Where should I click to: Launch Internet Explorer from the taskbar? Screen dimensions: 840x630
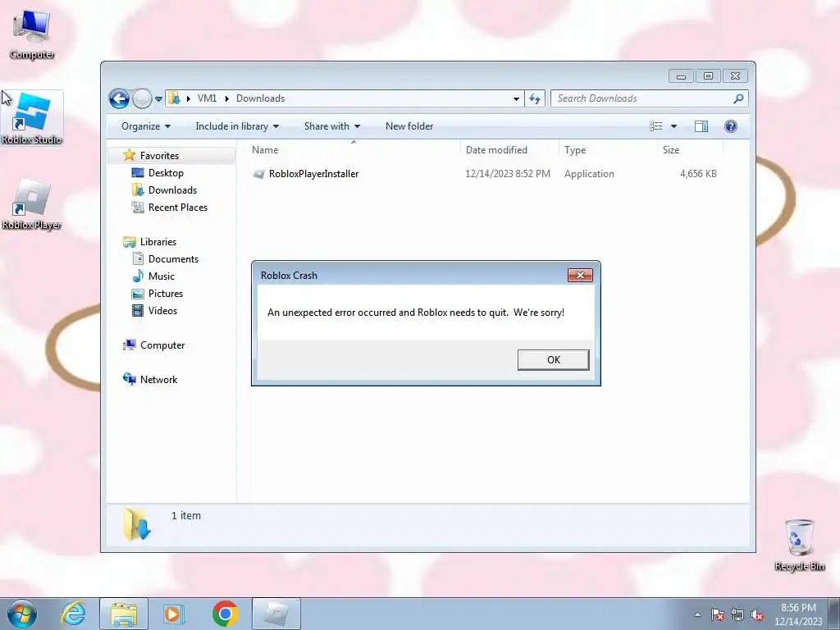73,614
